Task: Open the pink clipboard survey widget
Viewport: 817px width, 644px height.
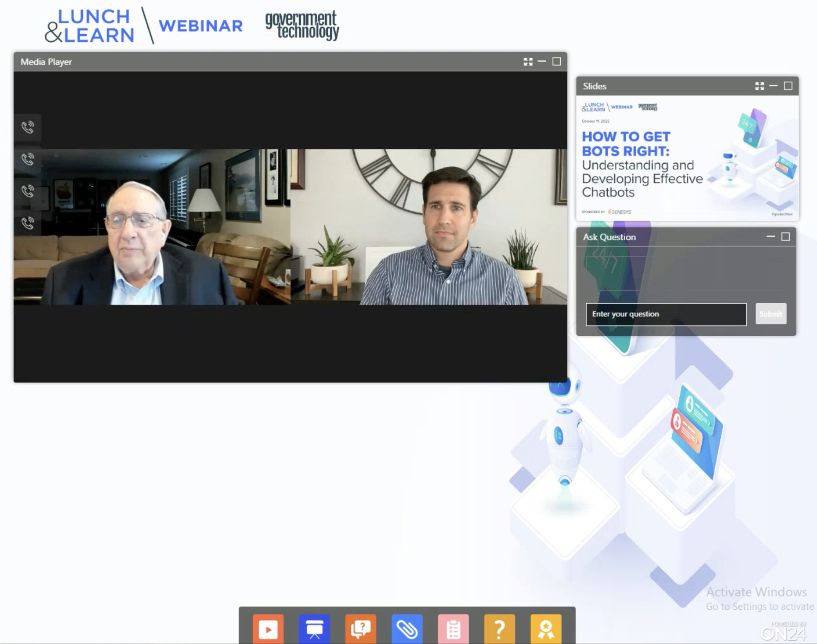Action: (453, 629)
